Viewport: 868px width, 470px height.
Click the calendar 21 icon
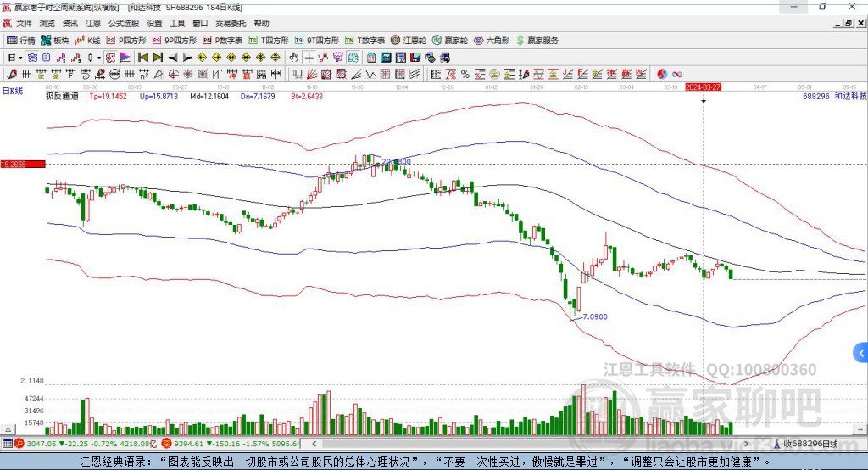pyautogui.click(x=371, y=58)
